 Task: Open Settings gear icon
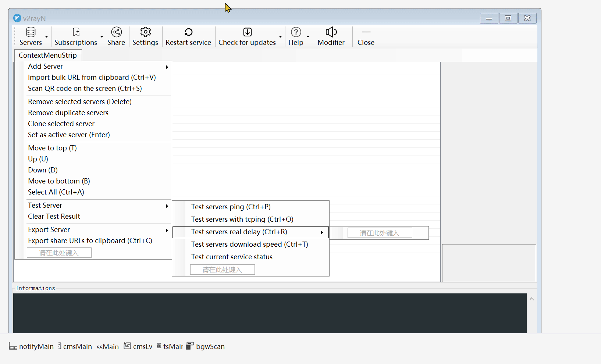point(145,32)
